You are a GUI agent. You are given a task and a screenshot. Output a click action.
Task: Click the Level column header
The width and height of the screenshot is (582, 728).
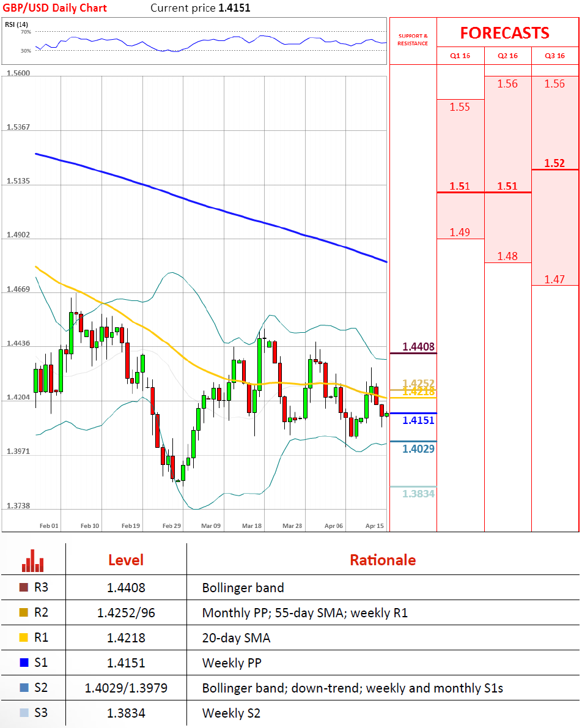coord(126,560)
